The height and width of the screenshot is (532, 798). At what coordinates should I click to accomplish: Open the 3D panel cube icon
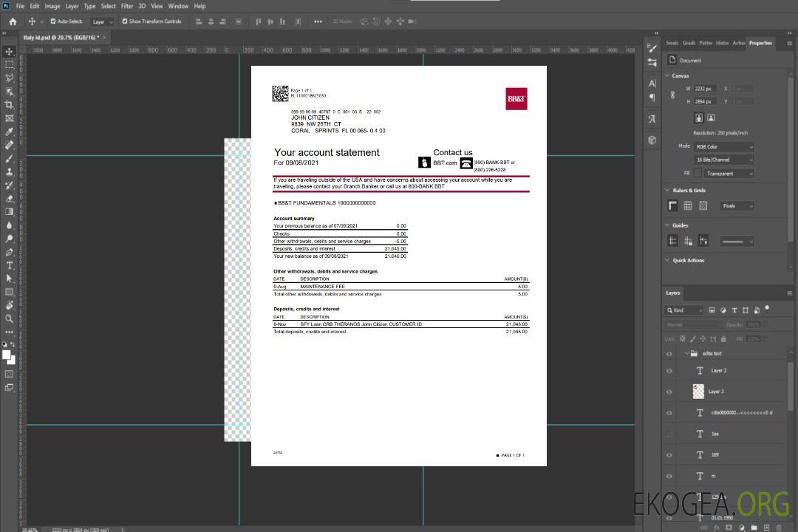pyautogui.click(x=652, y=140)
